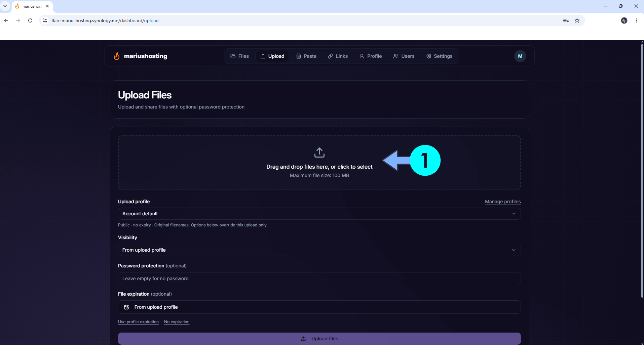Image resolution: width=644 pixels, height=345 pixels.
Task: Click the Upload files button
Action: 319,339
